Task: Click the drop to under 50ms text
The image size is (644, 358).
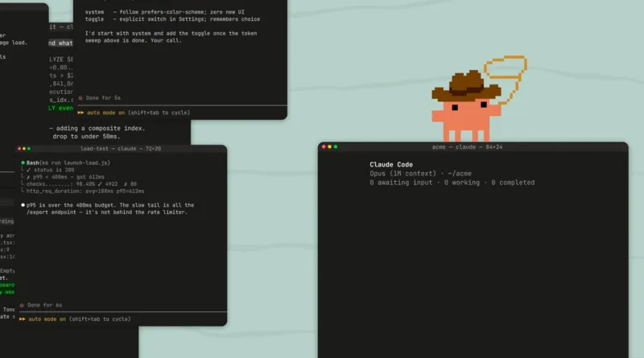Action: pos(86,136)
